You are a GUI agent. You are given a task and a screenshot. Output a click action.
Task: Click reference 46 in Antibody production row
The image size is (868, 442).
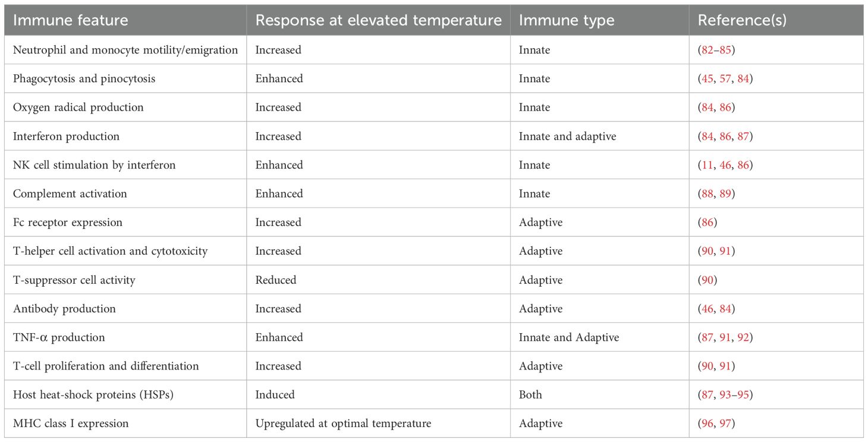pyautogui.click(x=707, y=309)
